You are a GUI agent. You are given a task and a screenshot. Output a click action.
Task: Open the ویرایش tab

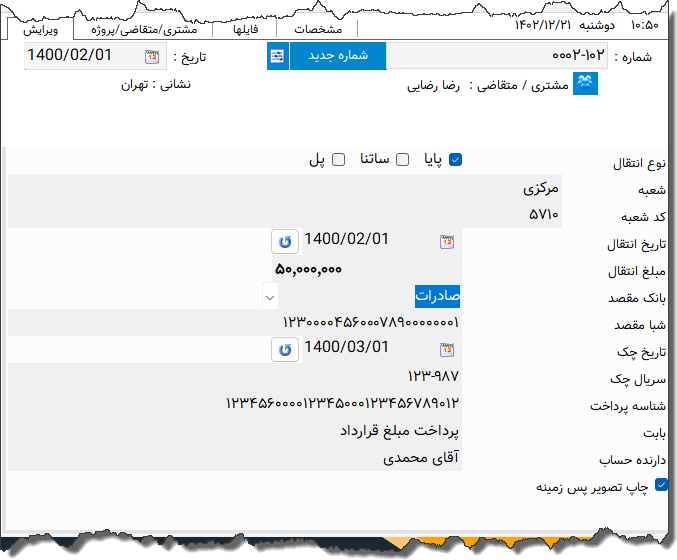41,30
